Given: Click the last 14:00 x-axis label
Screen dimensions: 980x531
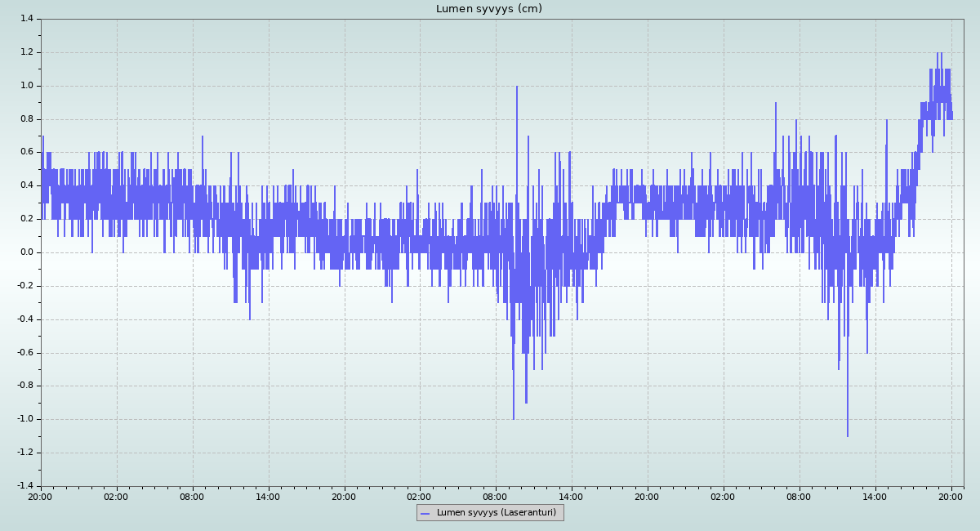Looking at the screenshot, I should (x=875, y=497).
